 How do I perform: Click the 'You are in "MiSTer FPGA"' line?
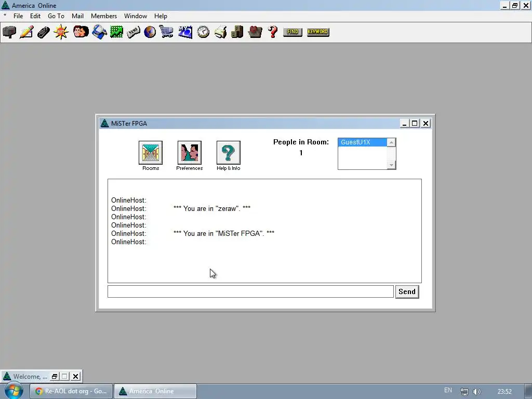coord(224,233)
